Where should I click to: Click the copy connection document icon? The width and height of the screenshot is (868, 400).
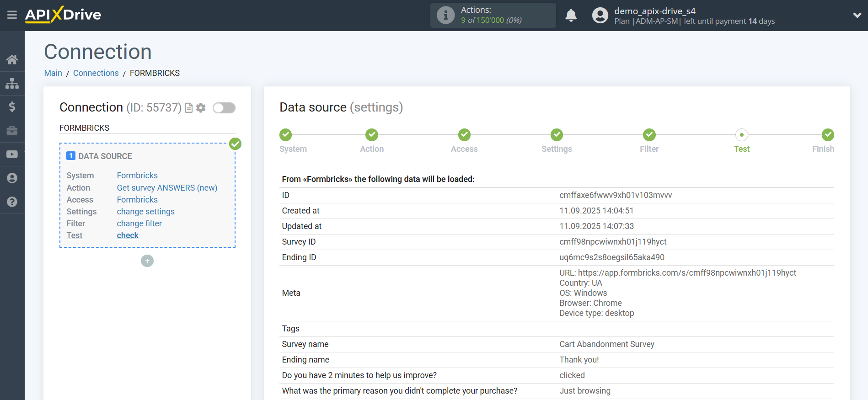[x=188, y=108]
